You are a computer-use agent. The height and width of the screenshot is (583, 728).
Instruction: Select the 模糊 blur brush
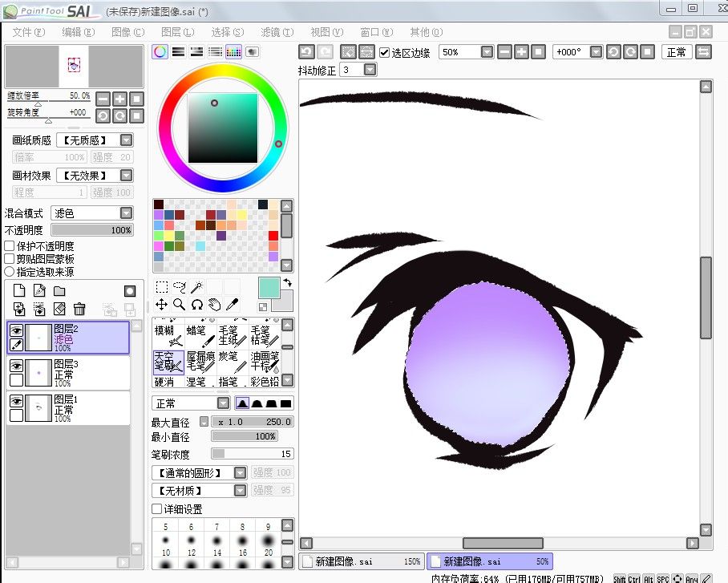point(168,335)
